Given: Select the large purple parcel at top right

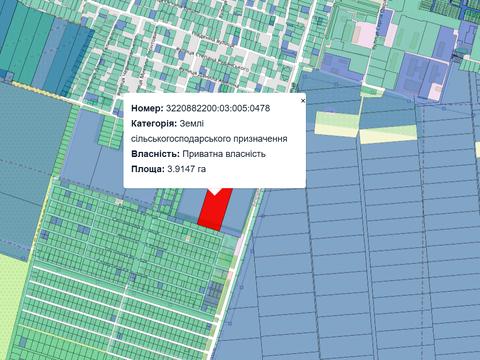Looking at the screenshot, I should pos(423,76).
